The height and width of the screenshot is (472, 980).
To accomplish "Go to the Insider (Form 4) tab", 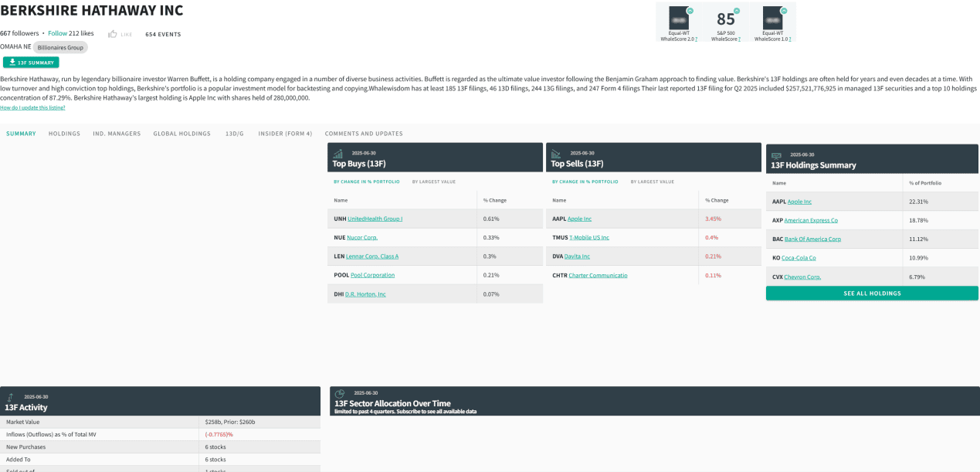I will click(285, 134).
